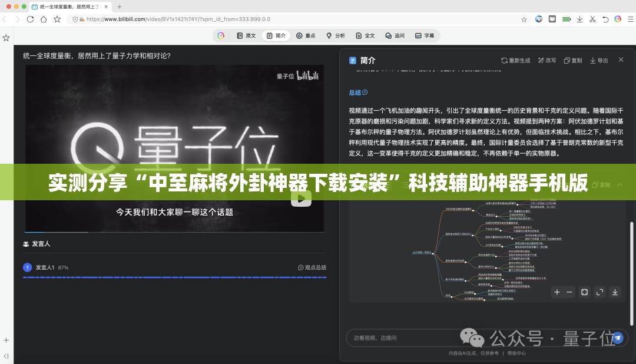Click the star icon next to the home button
This screenshot has width=636, height=364.
click(x=57, y=19)
